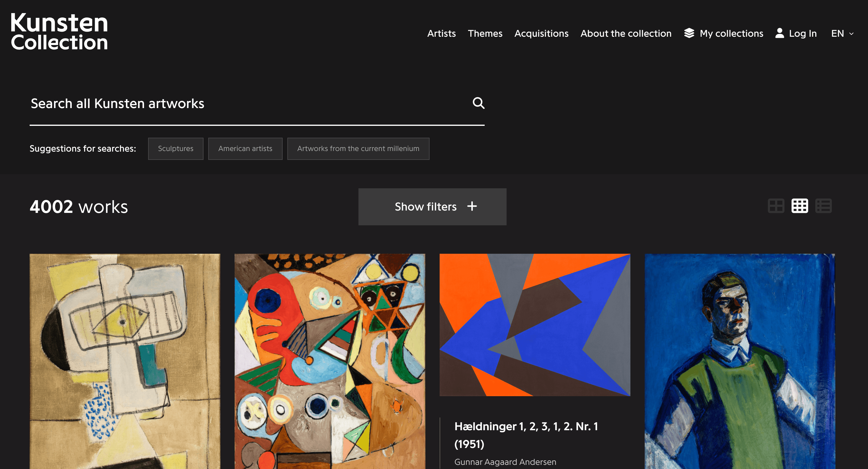Open the blue self-portrait painting thumbnail

740,361
